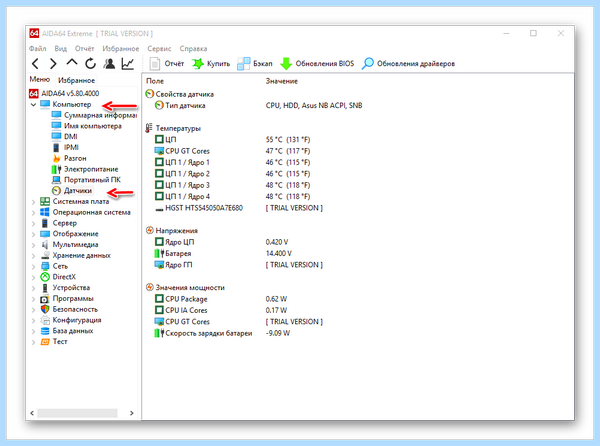Screen dimensions: 600x446
Task: Open the Сервис menu
Action: pyautogui.click(x=159, y=49)
